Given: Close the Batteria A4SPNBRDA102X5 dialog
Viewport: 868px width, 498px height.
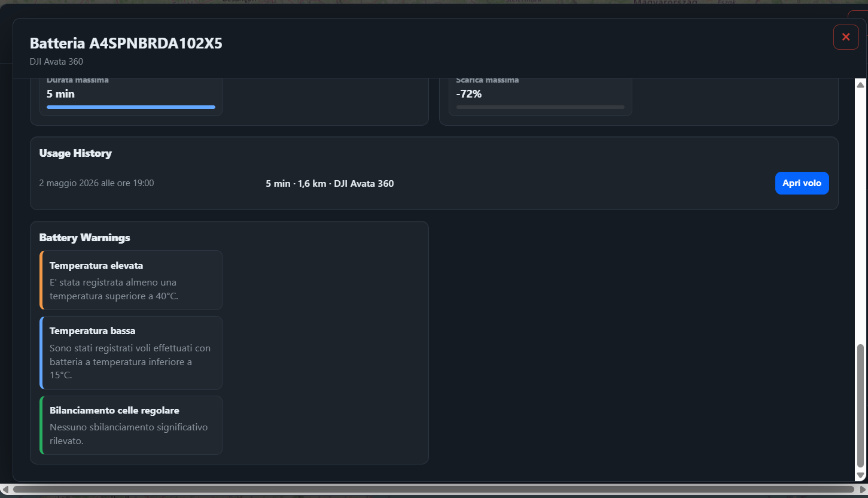Looking at the screenshot, I should pos(846,37).
